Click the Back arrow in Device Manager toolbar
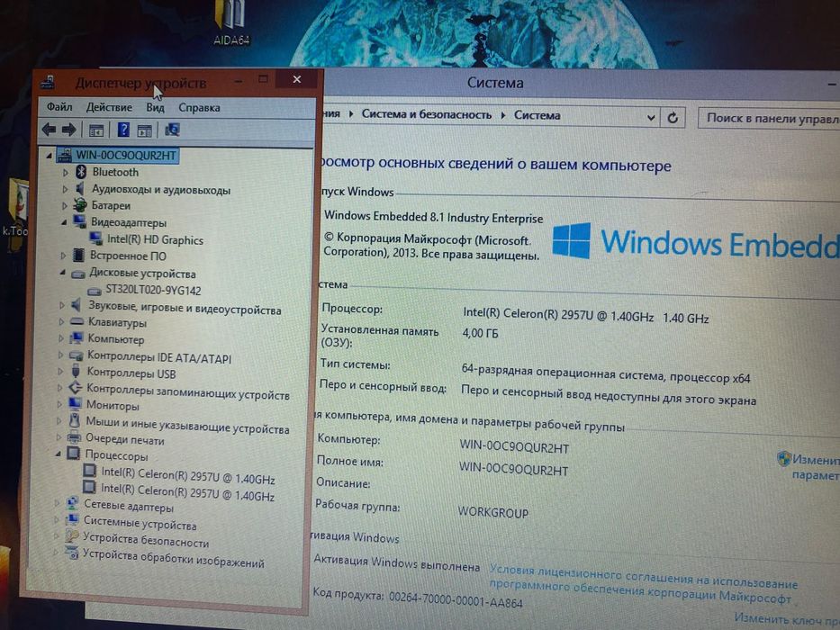 click(x=50, y=129)
